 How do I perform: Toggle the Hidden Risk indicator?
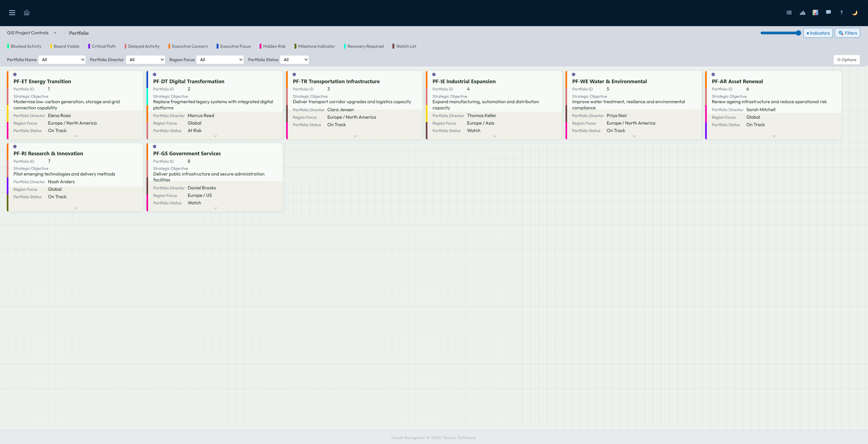[272, 46]
